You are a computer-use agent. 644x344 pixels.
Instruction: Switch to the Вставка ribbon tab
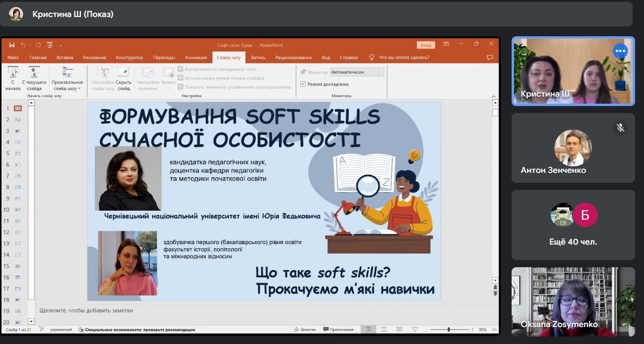click(x=65, y=57)
